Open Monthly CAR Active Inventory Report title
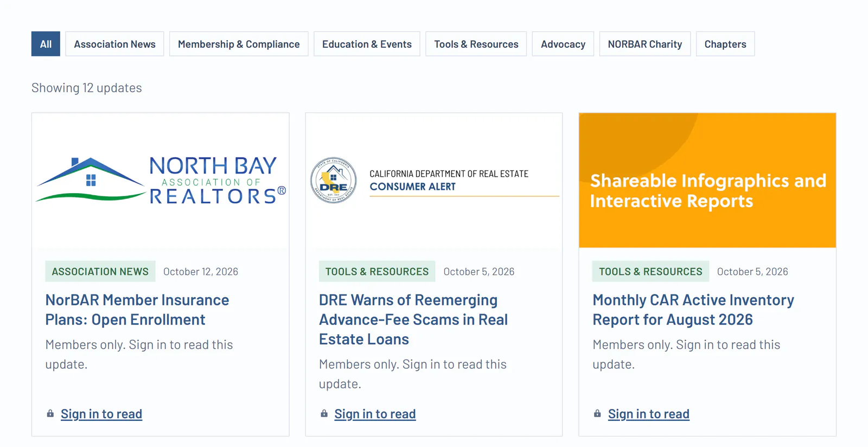The height and width of the screenshot is (447, 868). [693, 310]
